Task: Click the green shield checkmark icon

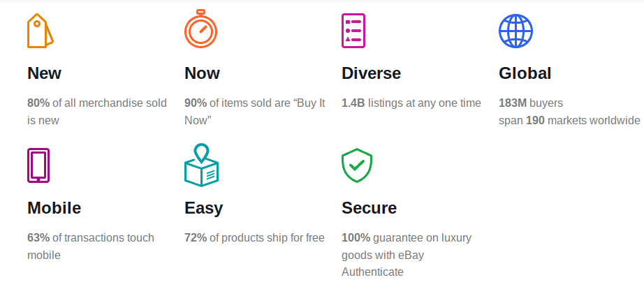Action: tap(357, 165)
